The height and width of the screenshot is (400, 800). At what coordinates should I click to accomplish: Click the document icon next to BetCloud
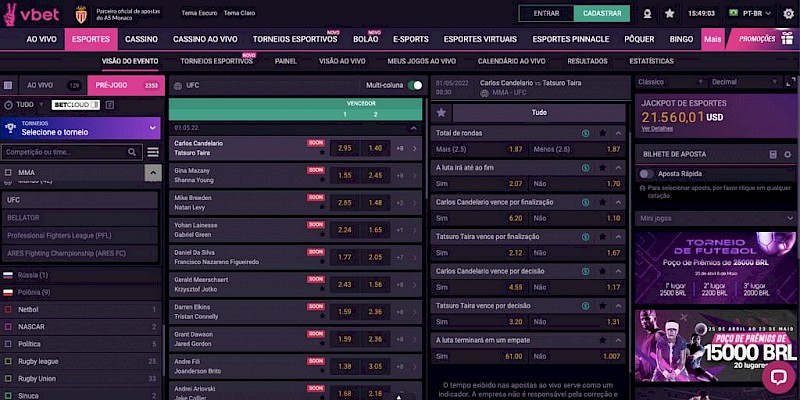(110, 105)
